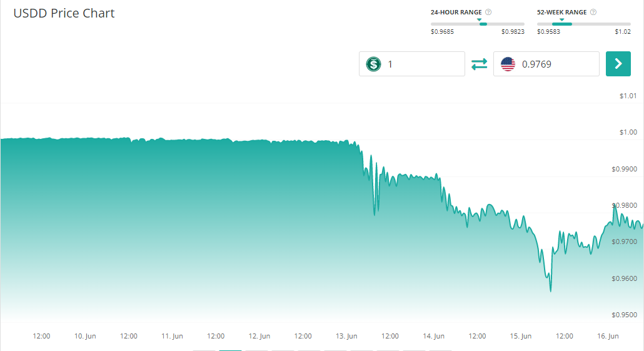Click the USDD coin icon
The width and height of the screenshot is (644, 351).
coord(373,64)
